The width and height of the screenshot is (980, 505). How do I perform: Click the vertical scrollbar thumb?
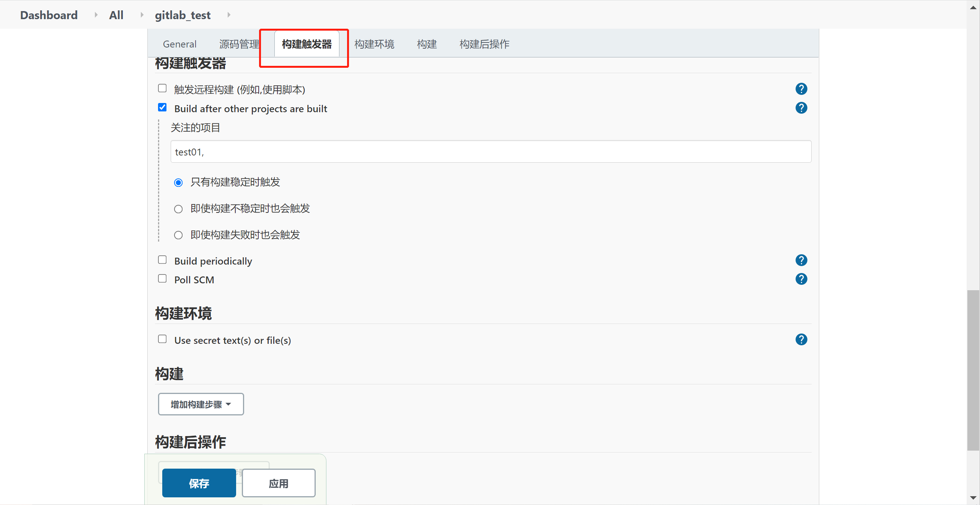tap(973, 369)
